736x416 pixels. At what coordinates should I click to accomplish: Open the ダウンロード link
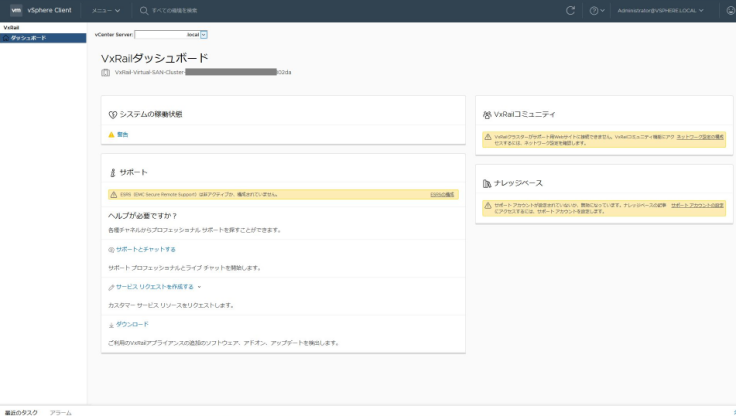[132, 324]
